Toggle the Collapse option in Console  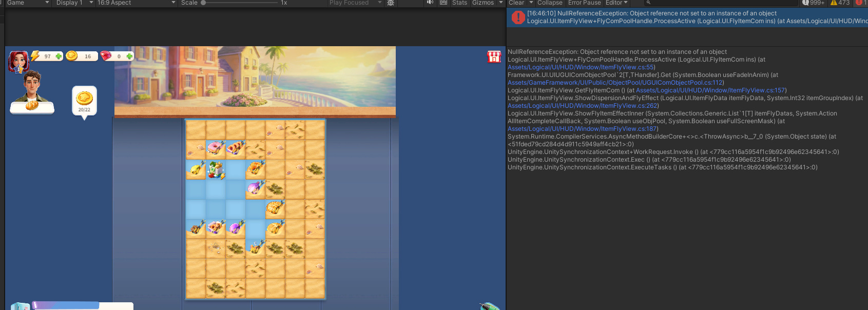(549, 3)
